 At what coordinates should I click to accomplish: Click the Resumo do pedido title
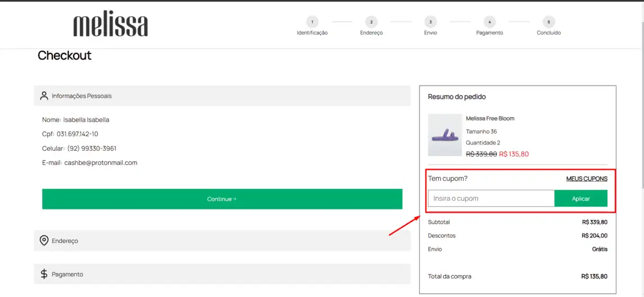click(x=457, y=97)
